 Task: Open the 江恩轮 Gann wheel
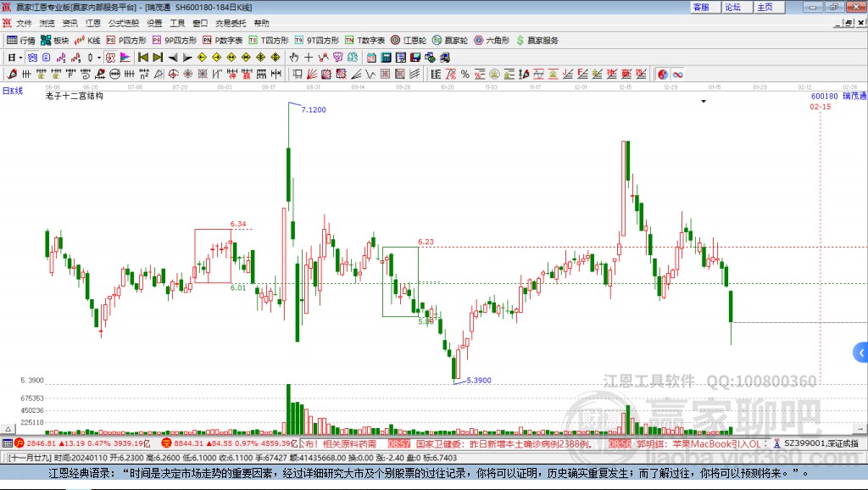pyautogui.click(x=409, y=41)
